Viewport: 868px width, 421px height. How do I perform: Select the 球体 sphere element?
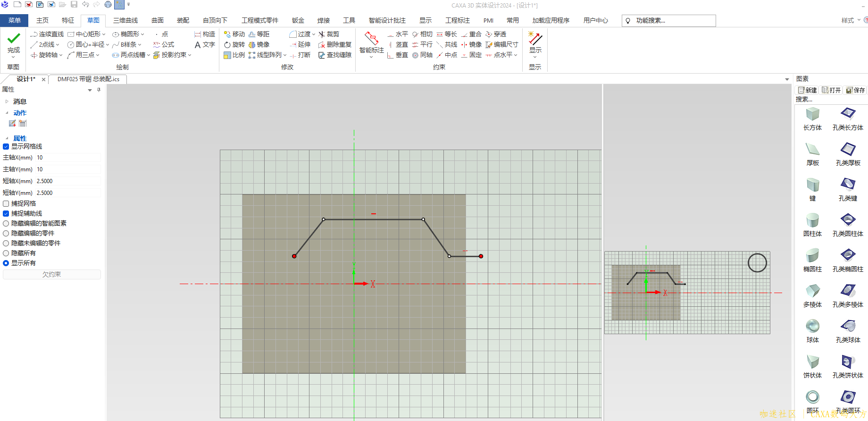812,331
